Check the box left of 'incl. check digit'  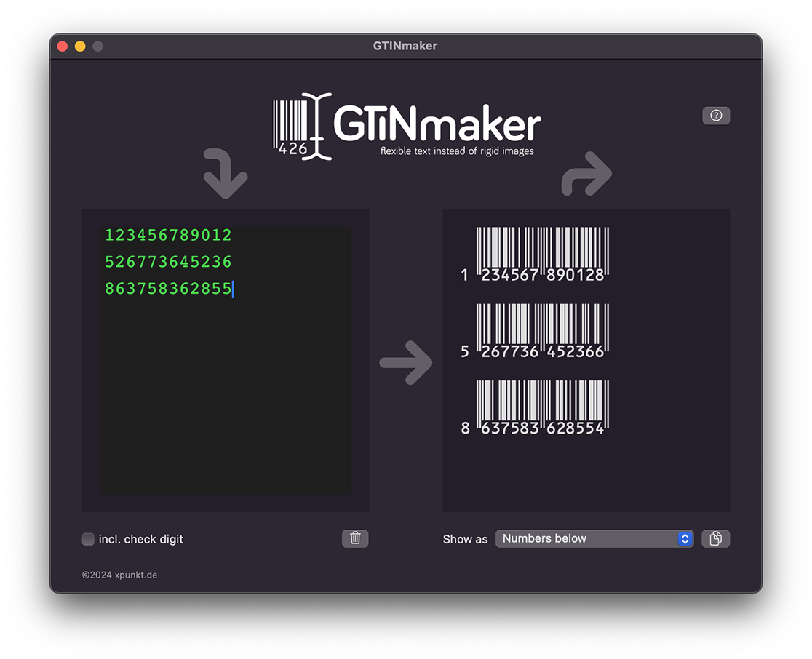(88, 539)
